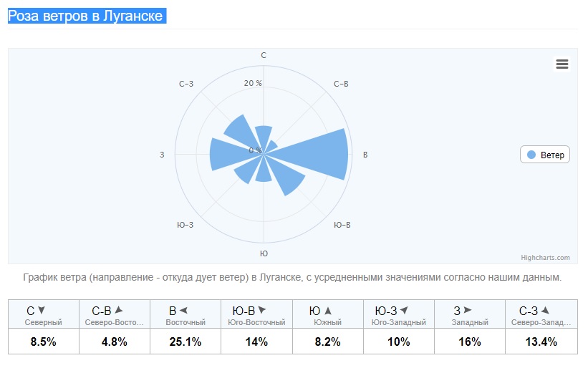Click the right arrow icon beside З
The image size is (588, 368).
pos(468,311)
